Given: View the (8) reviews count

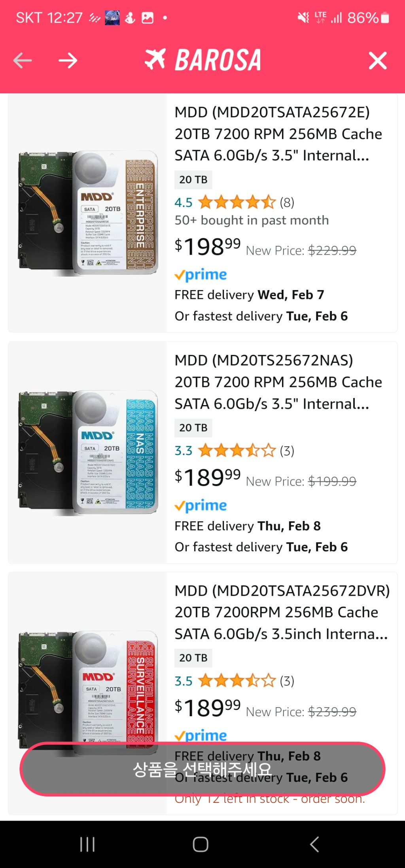Looking at the screenshot, I should tap(287, 202).
